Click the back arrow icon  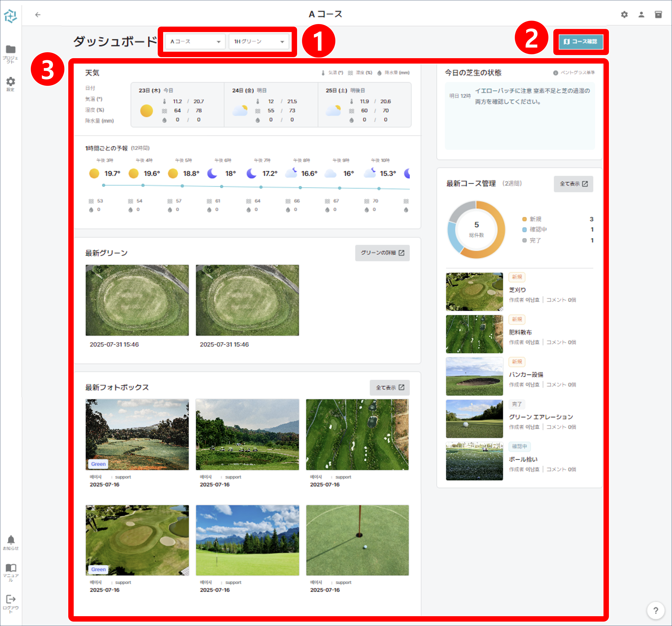[37, 14]
